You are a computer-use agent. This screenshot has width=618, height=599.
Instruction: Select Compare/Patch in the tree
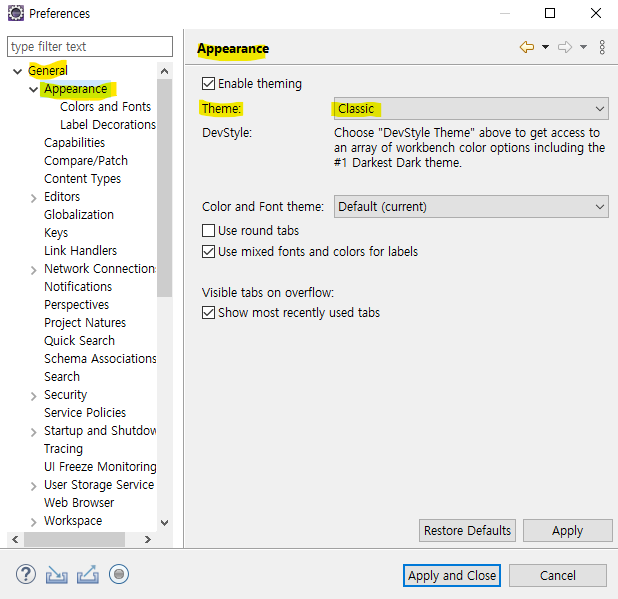point(86,161)
